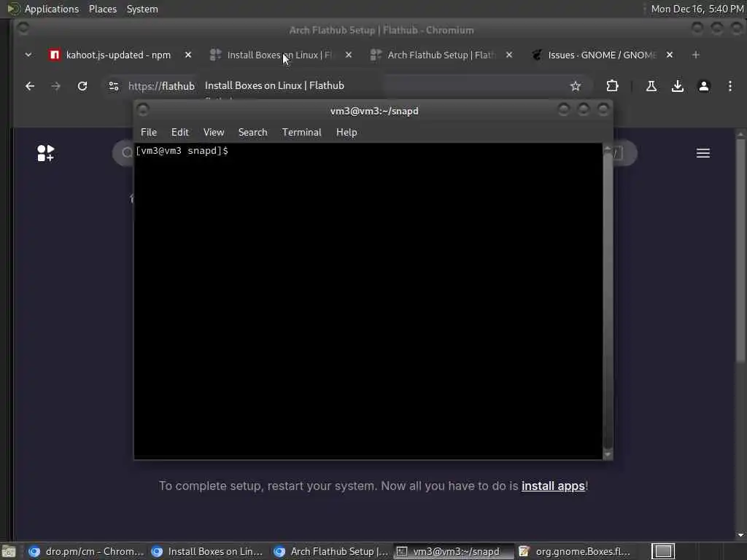747x560 pixels.
Task: Open terminal Help menu
Action: tap(347, 133)
